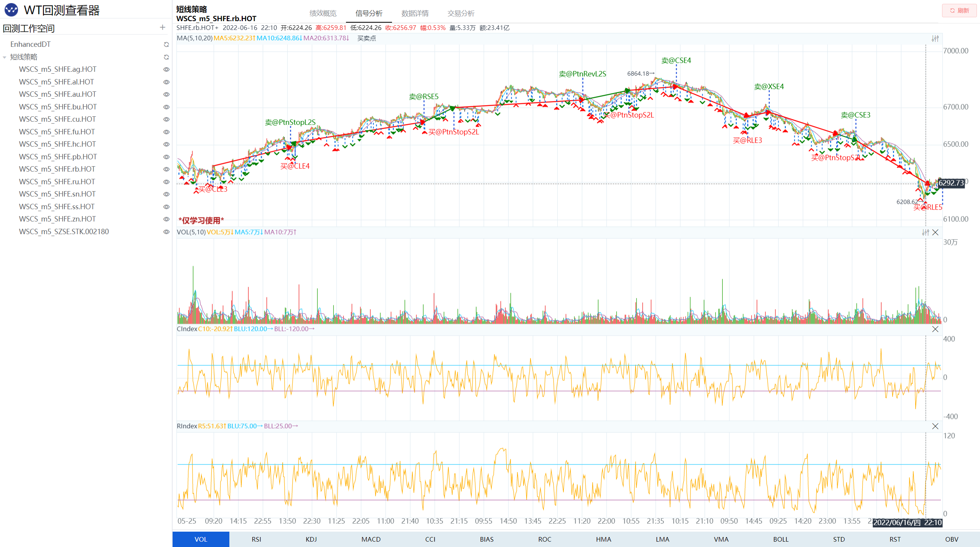This screenshot has width=980, height=547.
Task: Click the refresh icon beside 短线策略
Action: coord(166,57)
